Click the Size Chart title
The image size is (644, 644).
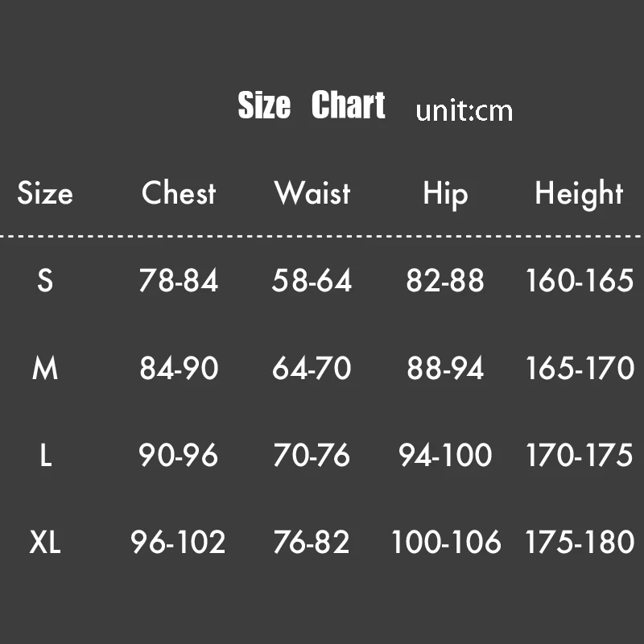tap(312, 106)
